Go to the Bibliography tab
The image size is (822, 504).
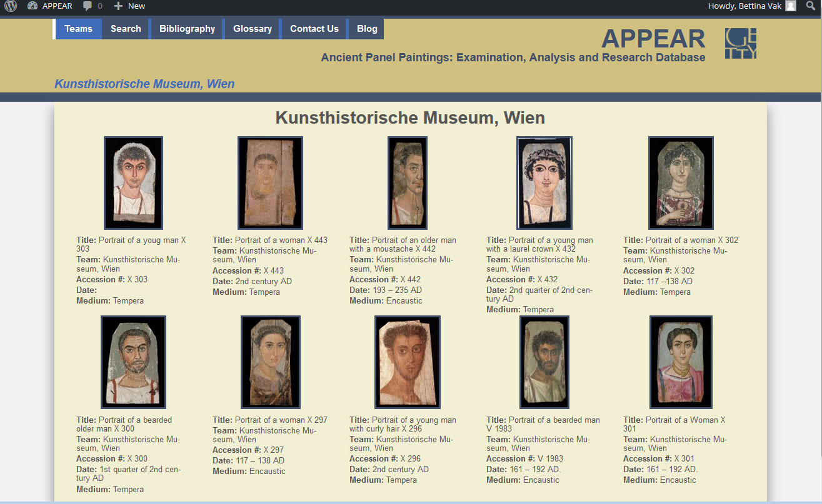coord(187,29)
